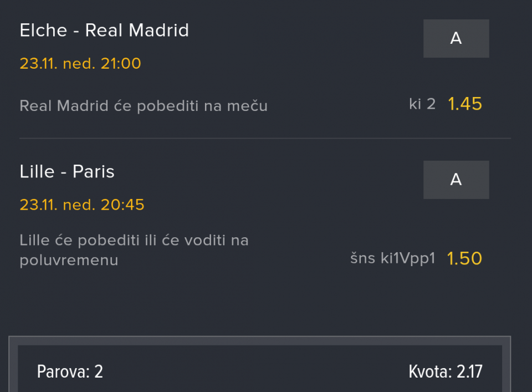This screenshot has width=532, height=392.
Task: Click the 'ki 2' bet type label
Action: (x=422, y=104)
